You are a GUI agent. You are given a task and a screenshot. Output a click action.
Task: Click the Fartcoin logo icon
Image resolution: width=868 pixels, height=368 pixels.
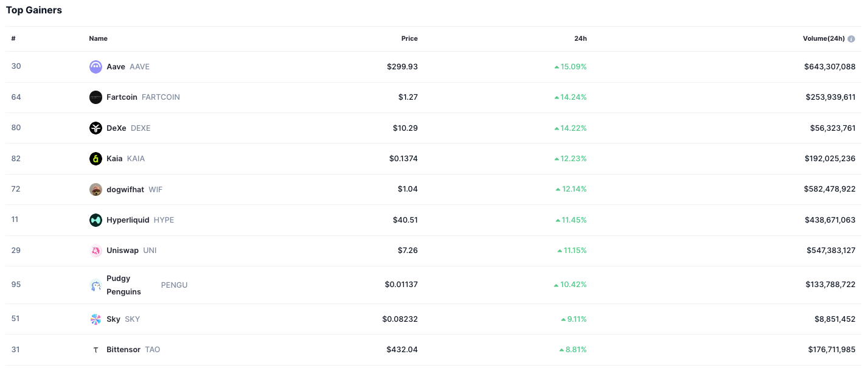click(x=95, y=97)
